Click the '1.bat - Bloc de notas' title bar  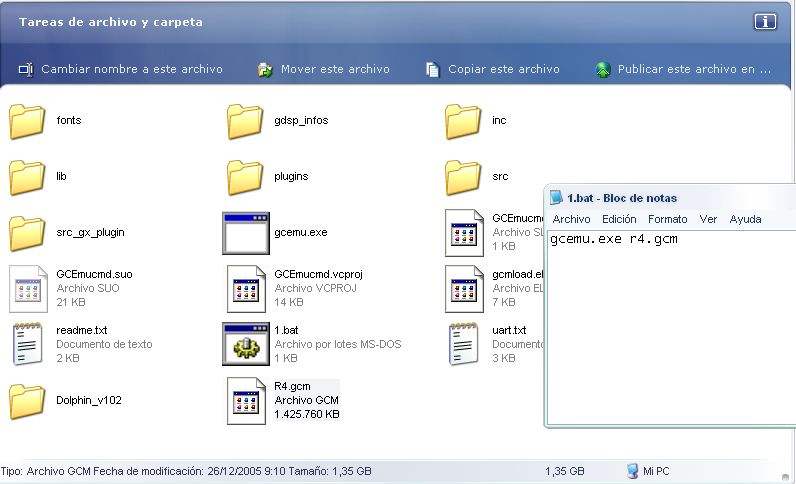click(x=671, y=198)
